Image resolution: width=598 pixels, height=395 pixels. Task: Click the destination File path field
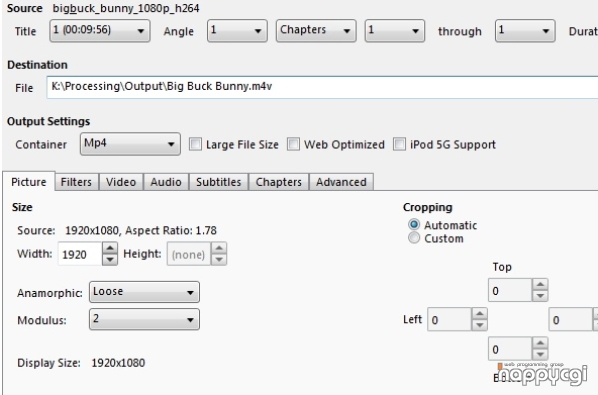pyautogui.click(x=322, y=87)
